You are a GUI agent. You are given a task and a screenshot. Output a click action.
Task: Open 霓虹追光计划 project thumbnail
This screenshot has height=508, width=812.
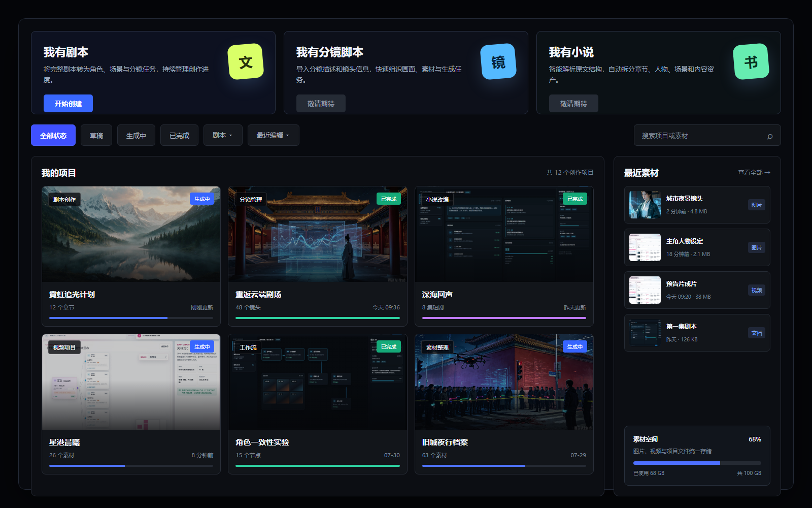[131, 234]
